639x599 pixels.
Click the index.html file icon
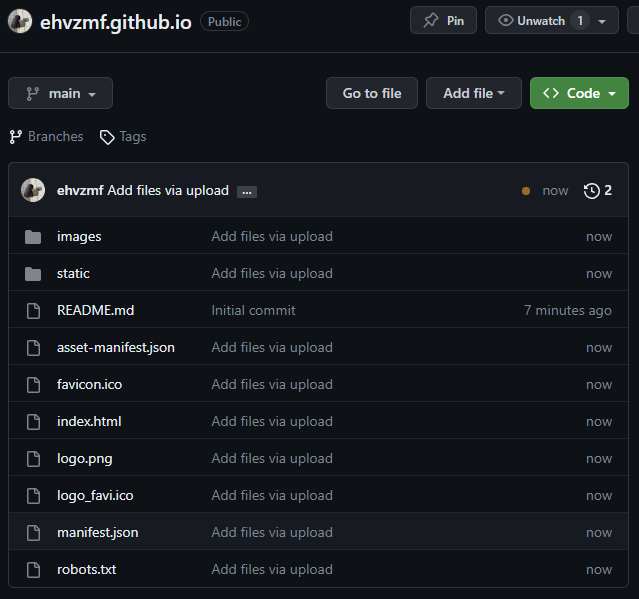(x=33, y=422)
